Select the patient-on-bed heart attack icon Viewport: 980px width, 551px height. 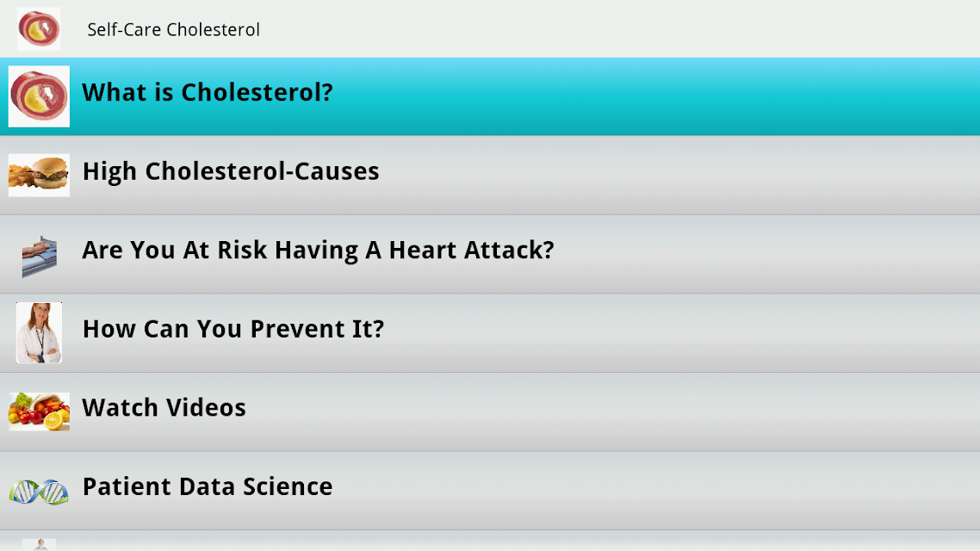point(39,255)
